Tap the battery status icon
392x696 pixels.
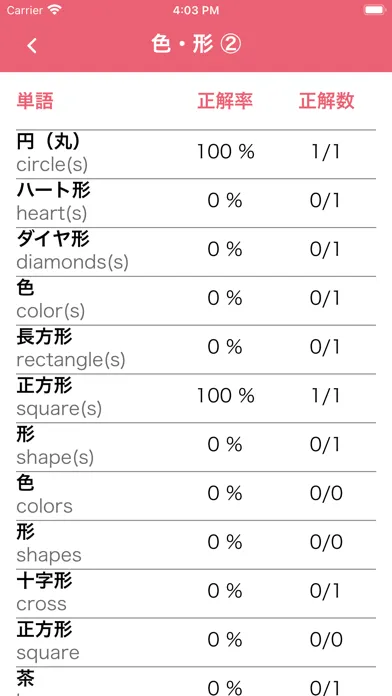[x=374, y=10]
